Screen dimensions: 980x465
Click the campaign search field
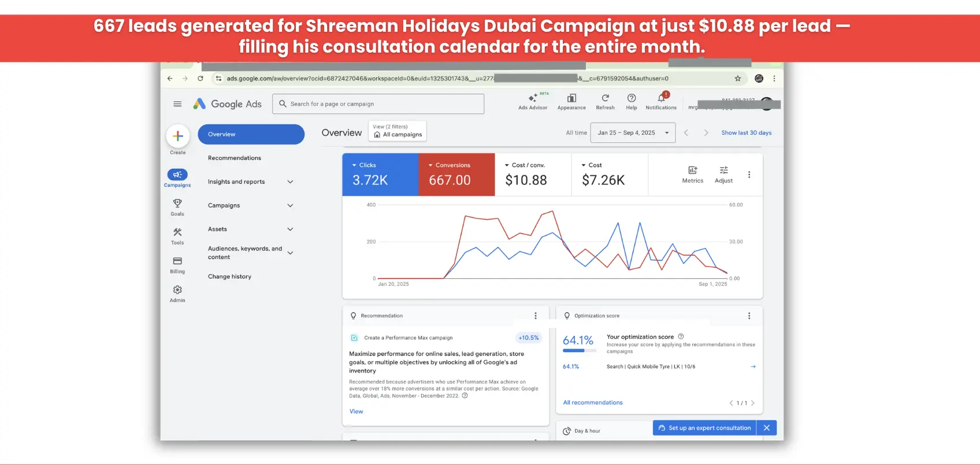[x=378, y=104]
